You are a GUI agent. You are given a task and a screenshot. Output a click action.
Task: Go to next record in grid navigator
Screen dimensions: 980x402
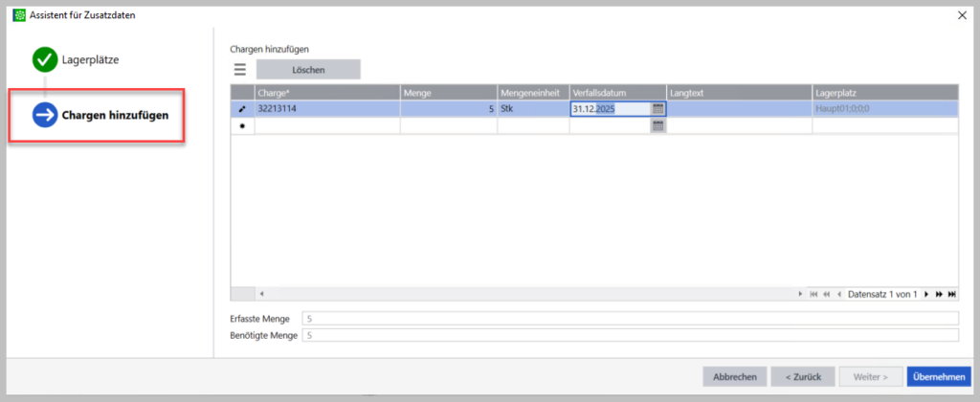[925, 294]
